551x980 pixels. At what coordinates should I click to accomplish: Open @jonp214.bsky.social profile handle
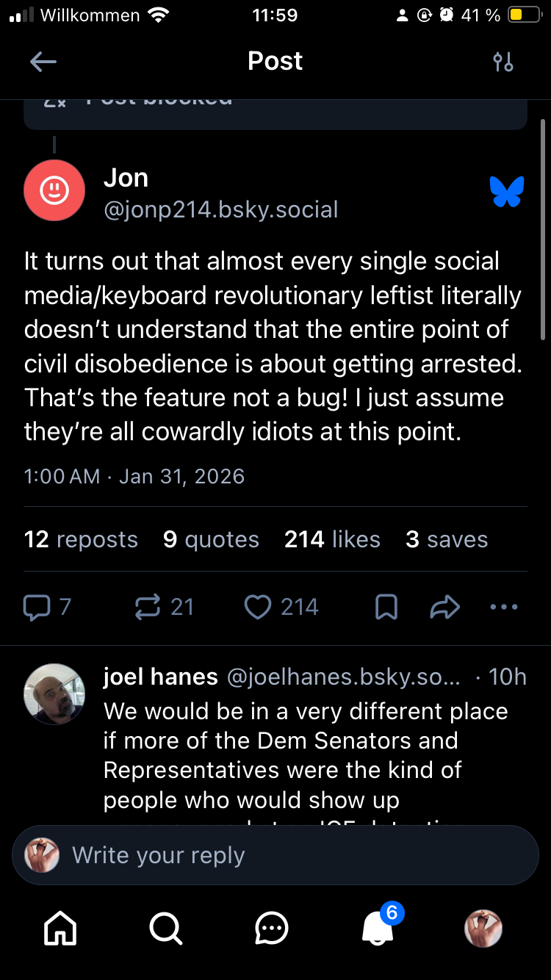(221, 210)
